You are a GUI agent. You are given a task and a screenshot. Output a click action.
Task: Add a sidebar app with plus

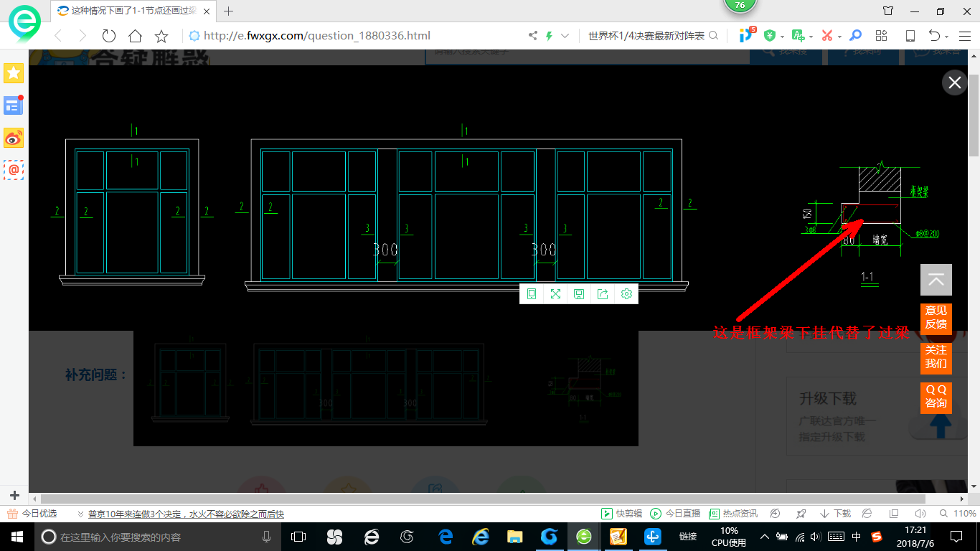[x=14, y=495]
